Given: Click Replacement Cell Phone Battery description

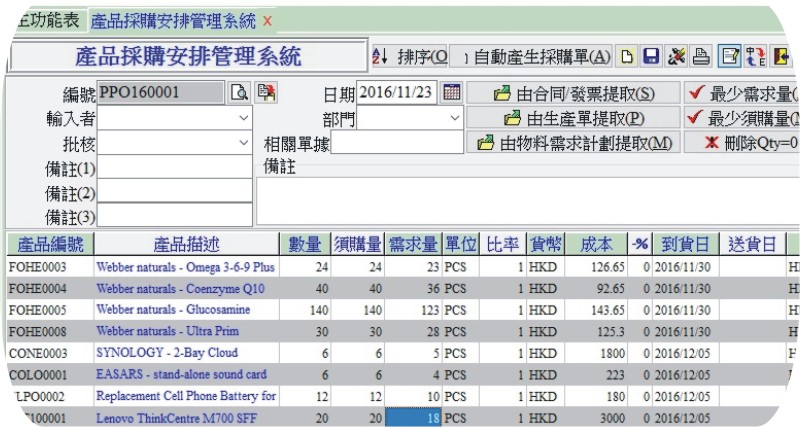Looking at the screenshot, I should [186, 396].
